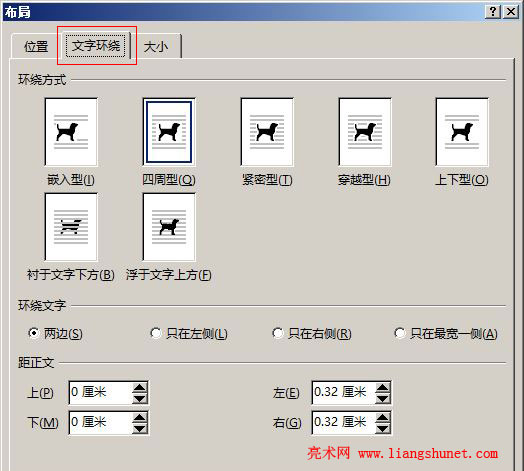Viewport: 524px width, 471px height.
Task: Decrease the 左 distance with down arrow
Action: [x=383, y=398]
